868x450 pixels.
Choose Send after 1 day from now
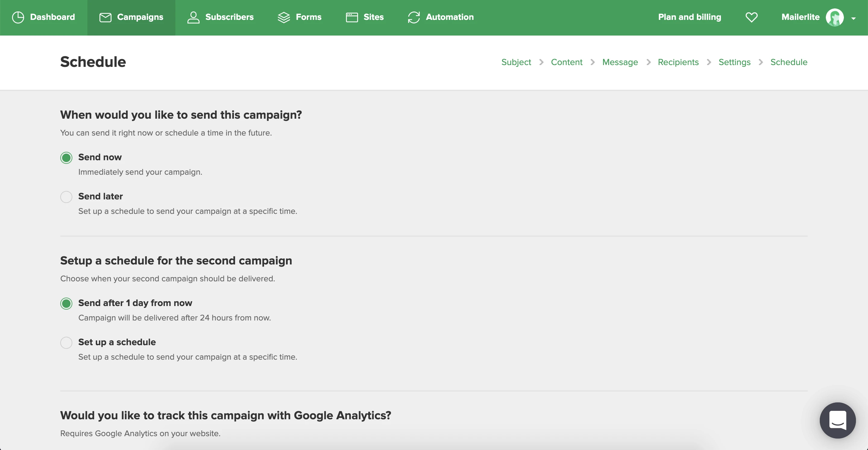66,304
